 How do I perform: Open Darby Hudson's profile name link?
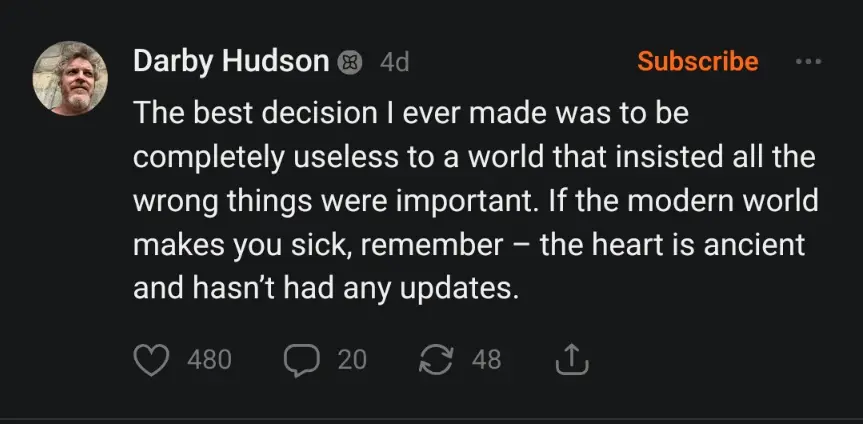[231, 62]
